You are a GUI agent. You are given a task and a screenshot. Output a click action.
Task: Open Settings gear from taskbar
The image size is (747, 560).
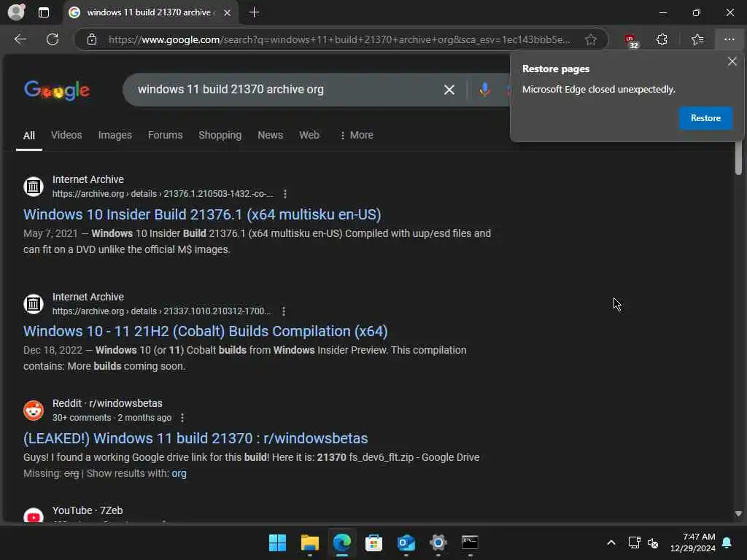click(438, 542)
